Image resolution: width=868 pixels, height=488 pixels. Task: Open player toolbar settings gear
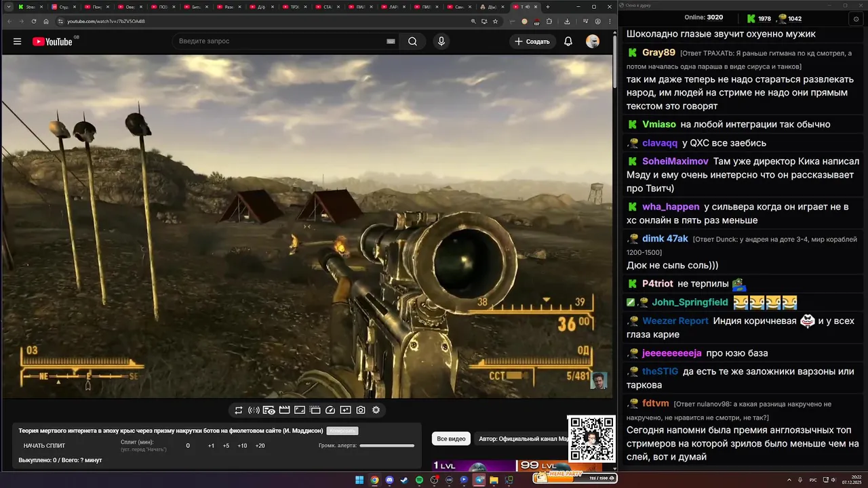click(x=376, y=410)
